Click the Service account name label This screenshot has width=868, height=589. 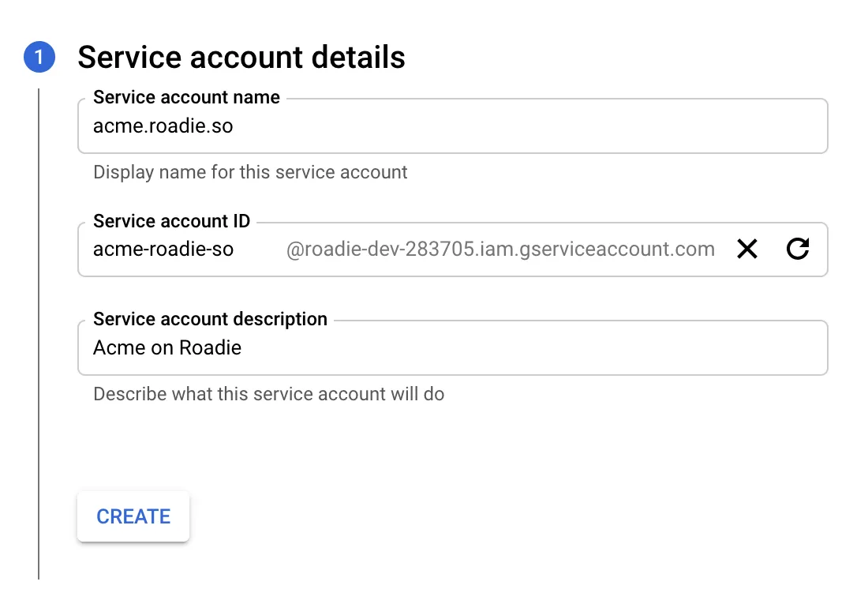tap(186, 97)
